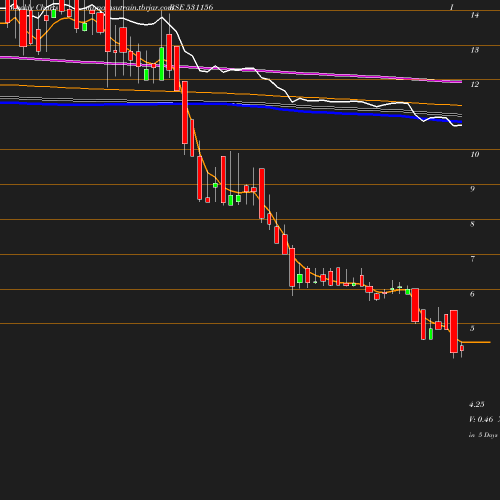This screenshot has height=500, width=500.
Task: Click the price axis label "10"
Action: pos(475,154)
